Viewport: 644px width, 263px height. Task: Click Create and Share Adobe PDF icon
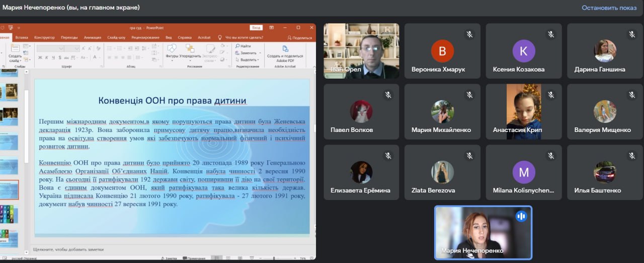point(285,49)
